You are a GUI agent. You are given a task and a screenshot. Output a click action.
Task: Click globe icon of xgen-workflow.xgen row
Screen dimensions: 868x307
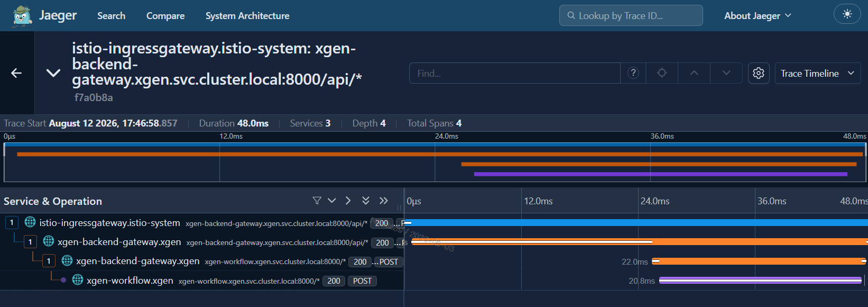78,279
